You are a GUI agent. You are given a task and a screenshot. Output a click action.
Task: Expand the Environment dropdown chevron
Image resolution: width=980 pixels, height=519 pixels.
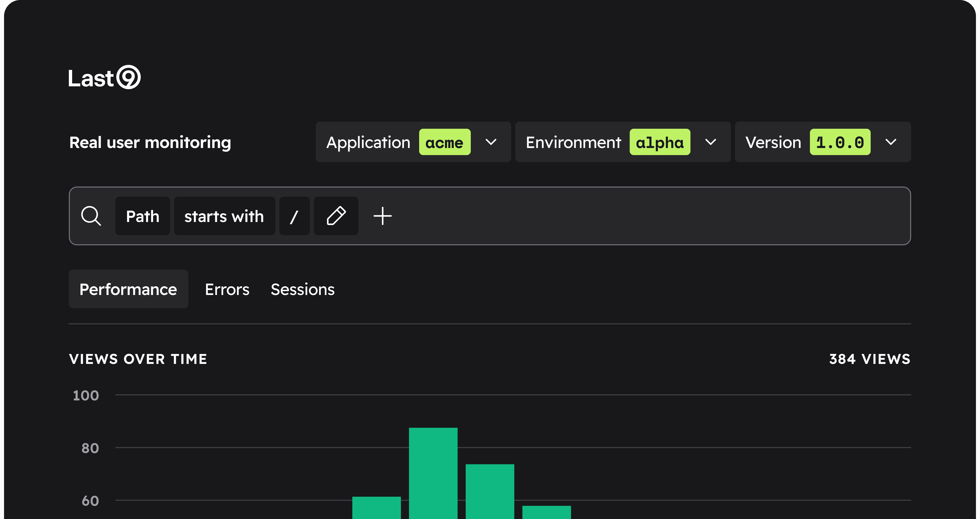(710, 142)
